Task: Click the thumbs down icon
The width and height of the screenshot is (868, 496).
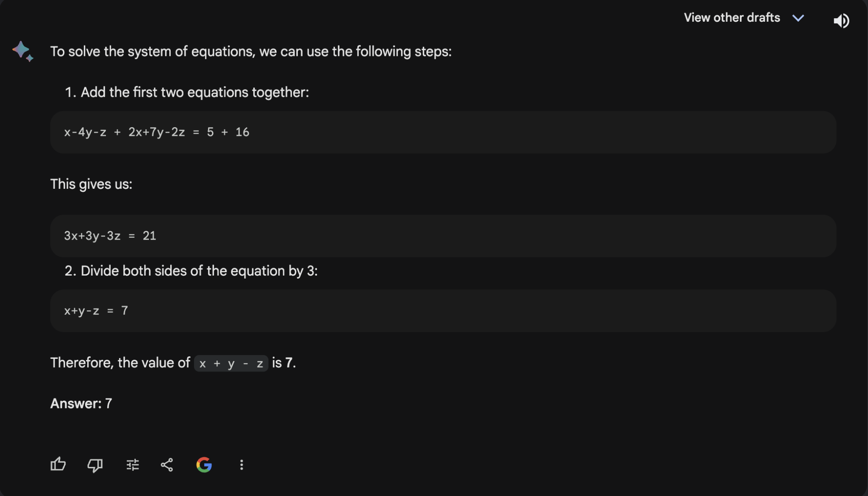Action: [95, 465]
